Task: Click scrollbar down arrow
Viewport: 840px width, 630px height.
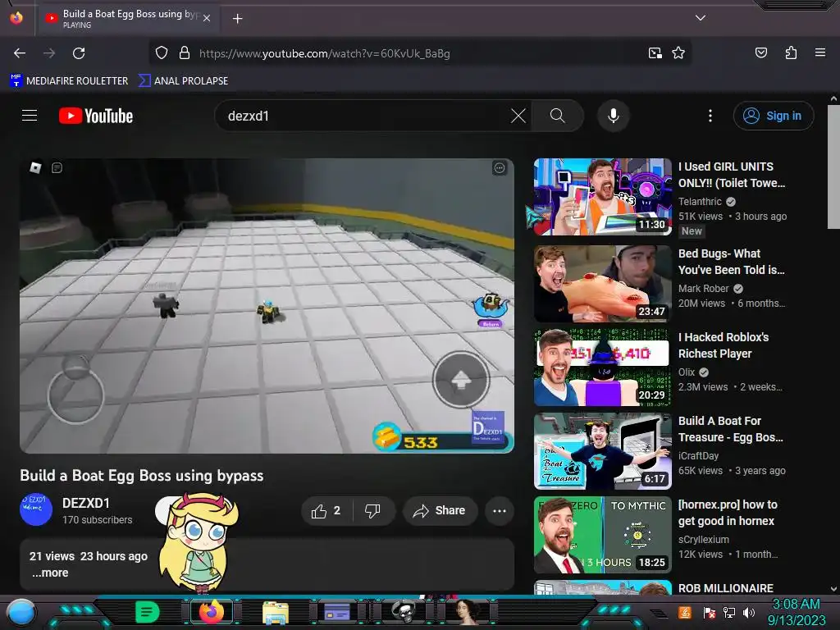Action: [833, 589]
